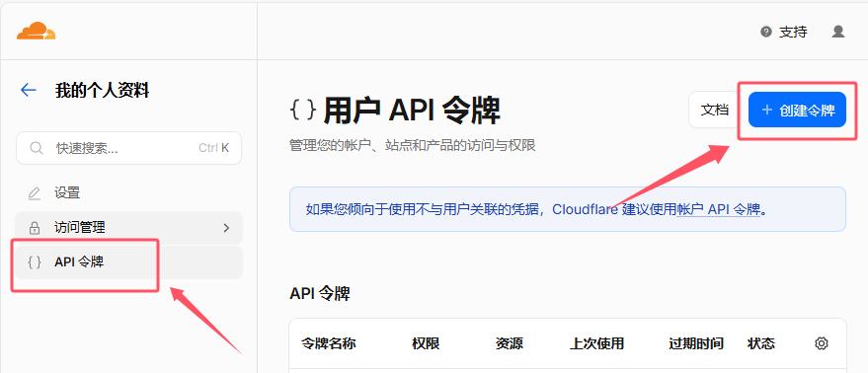Select API 令牌 in the sidebar
The height and width of the screenshot is (373, 868).
tap(128, 262)
